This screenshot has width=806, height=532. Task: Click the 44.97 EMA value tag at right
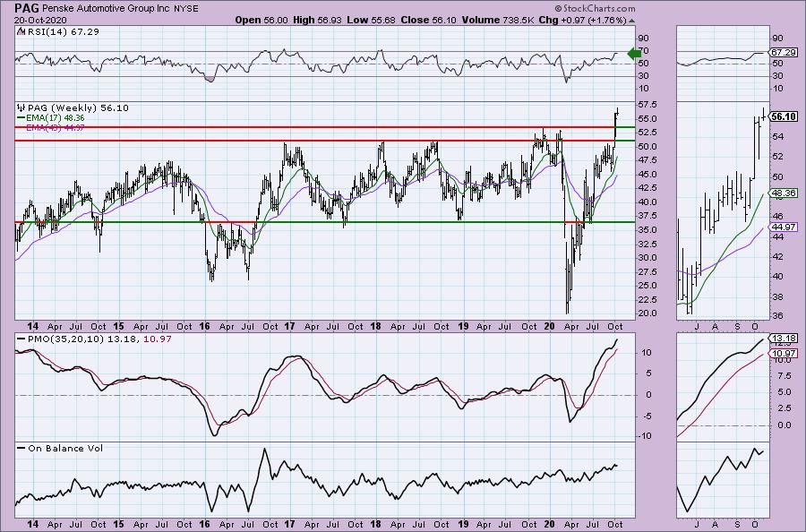point(785,227)
